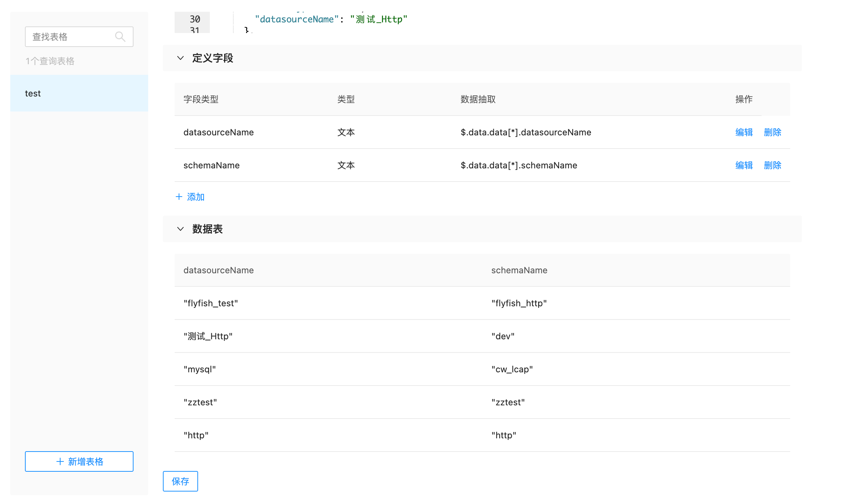This screenshot has height=504, width=843.
Task: Click the search magnifier icon
Action: click(x=120, y=37)
